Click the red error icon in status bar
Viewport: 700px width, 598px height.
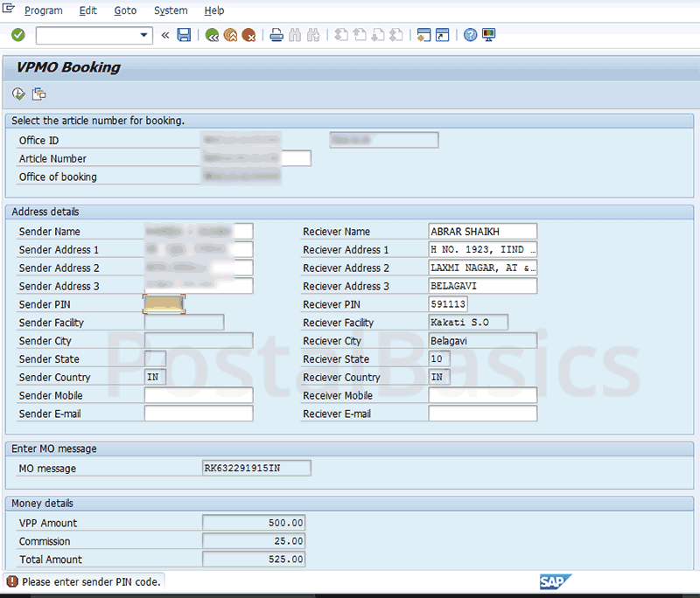tap(12, 581)
